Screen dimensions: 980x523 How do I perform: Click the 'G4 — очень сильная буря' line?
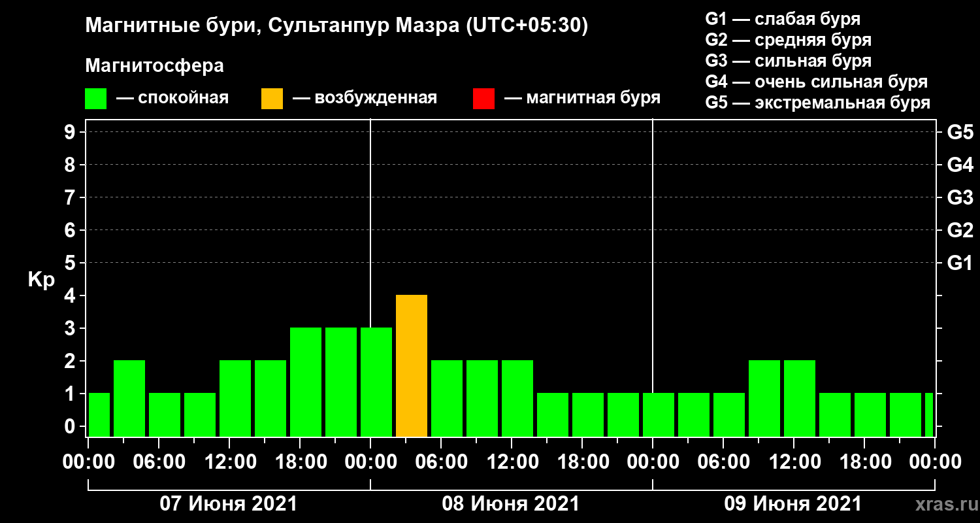(817, 82)
